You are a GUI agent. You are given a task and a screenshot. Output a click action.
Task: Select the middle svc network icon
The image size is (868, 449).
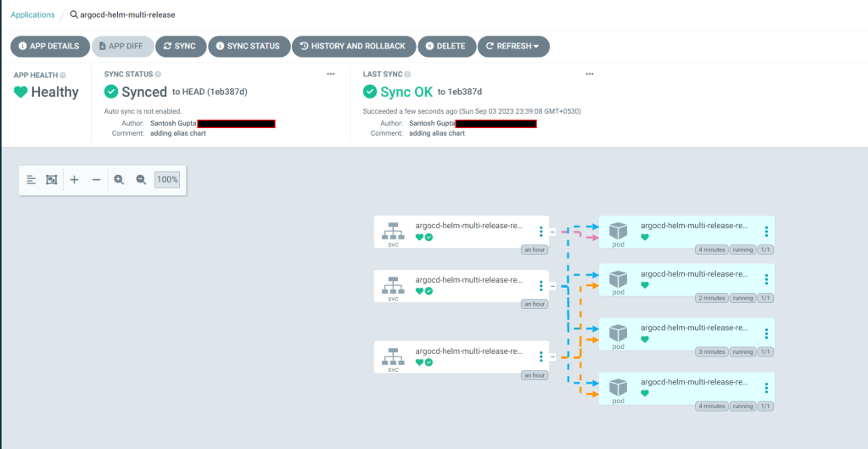393,284
